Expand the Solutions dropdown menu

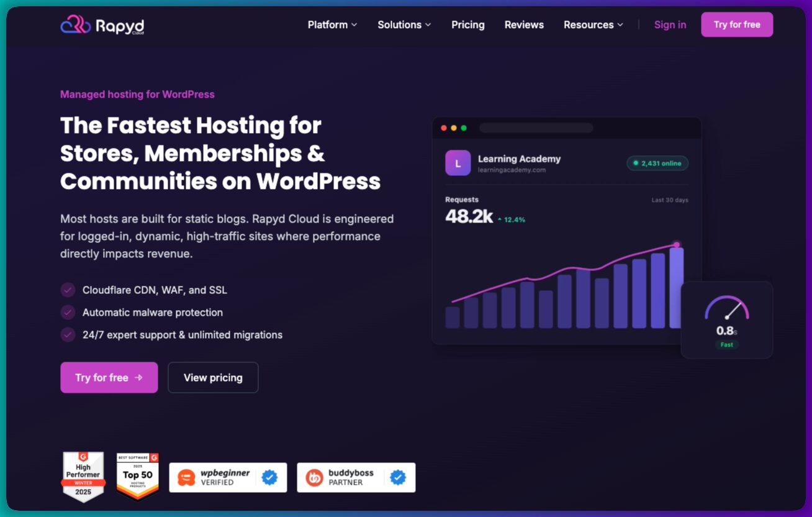click(404, 25)
